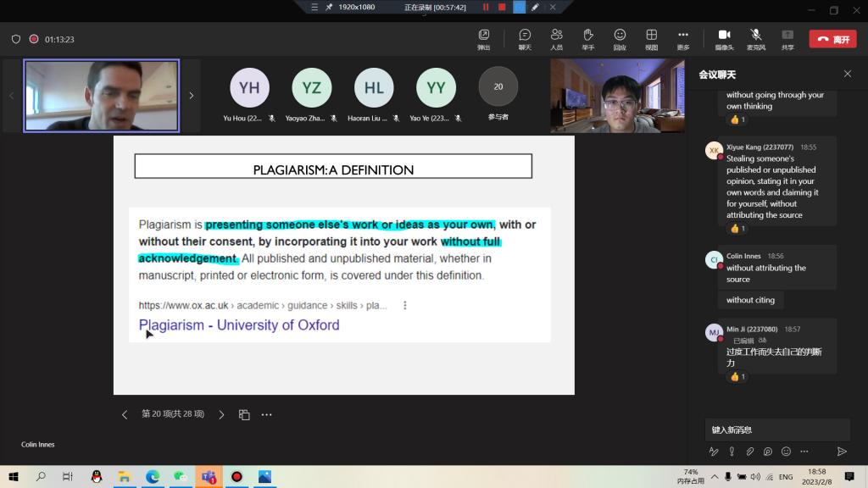Leave the meeting with red 离开 button
Screen dimensions: 868x488
[832, 39]
